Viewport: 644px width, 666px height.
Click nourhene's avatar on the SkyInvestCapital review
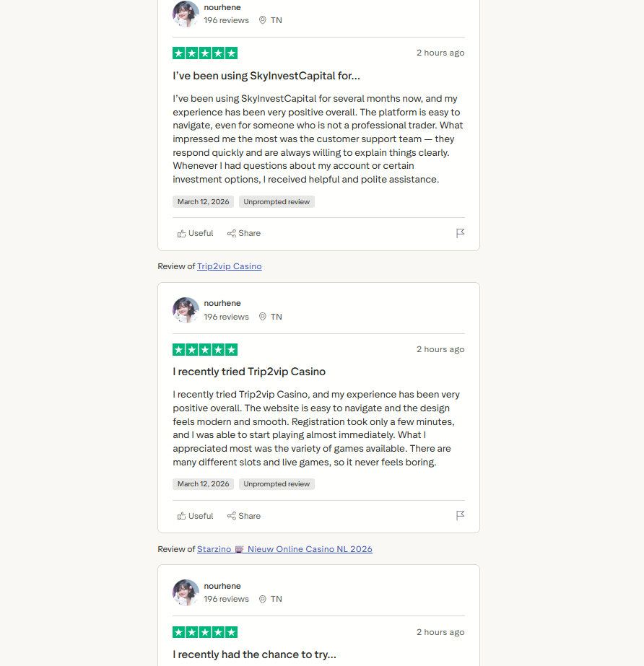coord(186,14)
